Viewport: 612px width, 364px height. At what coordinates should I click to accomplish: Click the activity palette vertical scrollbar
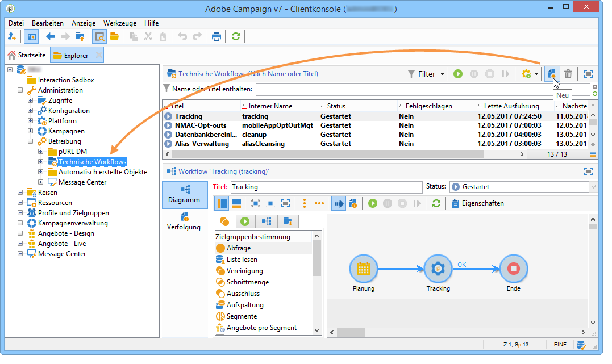(317, 259)
